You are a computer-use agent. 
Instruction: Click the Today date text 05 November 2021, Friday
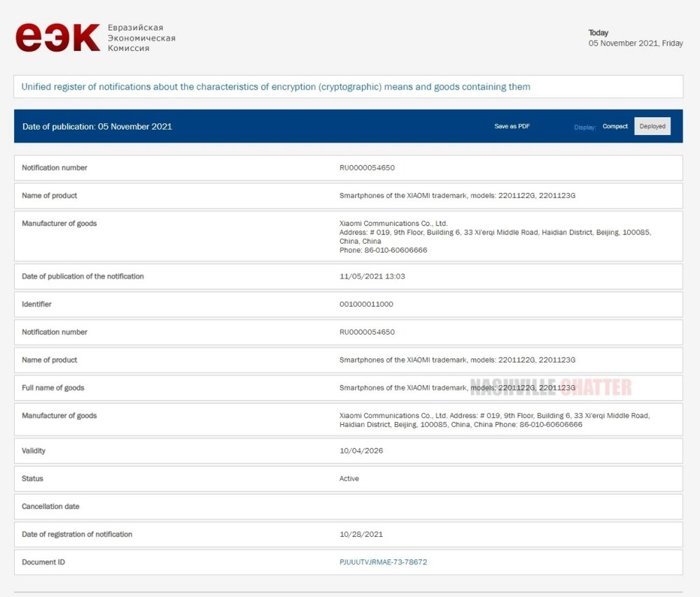coord(636,43)
